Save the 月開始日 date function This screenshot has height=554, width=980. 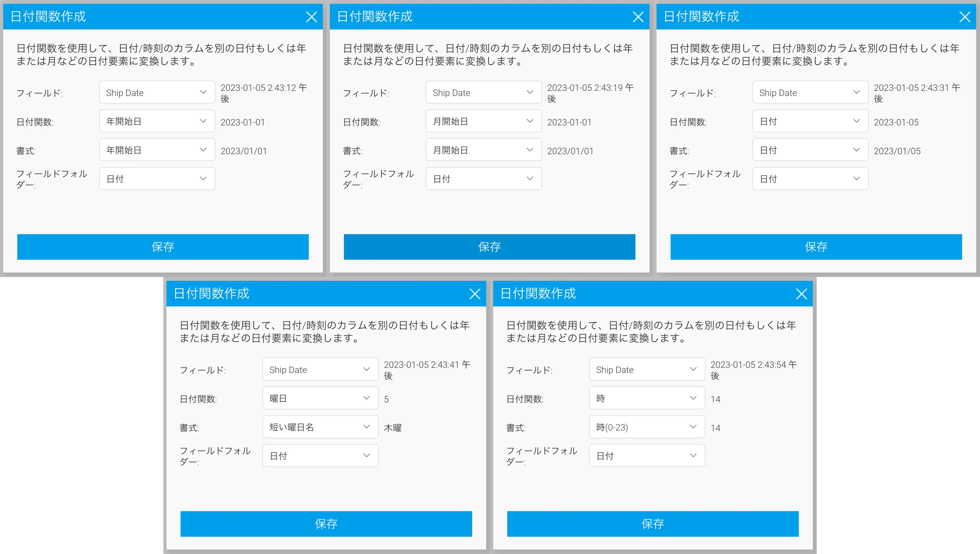click(489, 247)
